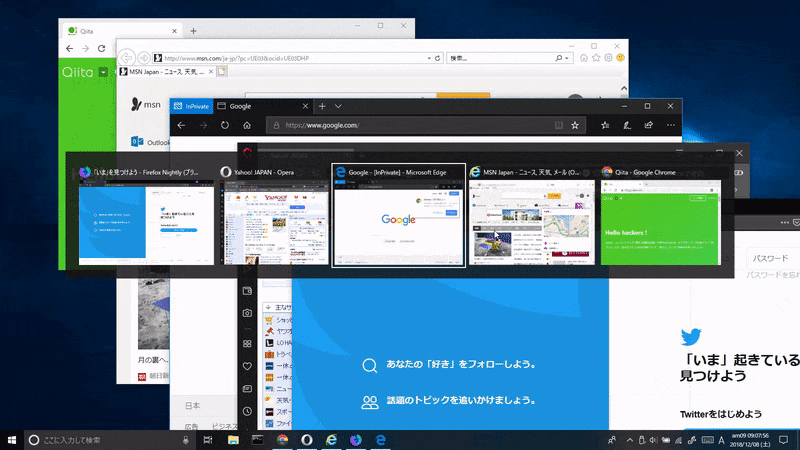Close the Google tab in Edge
Viewport: 800px width, 450px height.
[305, 106]
